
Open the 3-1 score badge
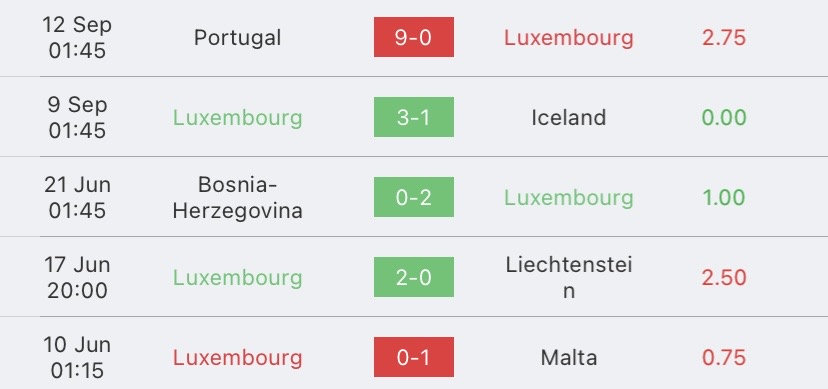(413, 117)
